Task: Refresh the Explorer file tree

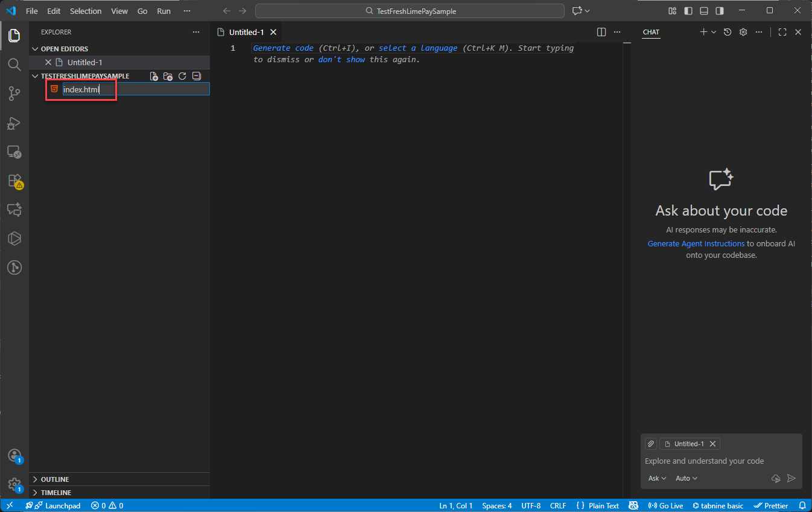Action: pyautogui.click(x=182, y=76)
